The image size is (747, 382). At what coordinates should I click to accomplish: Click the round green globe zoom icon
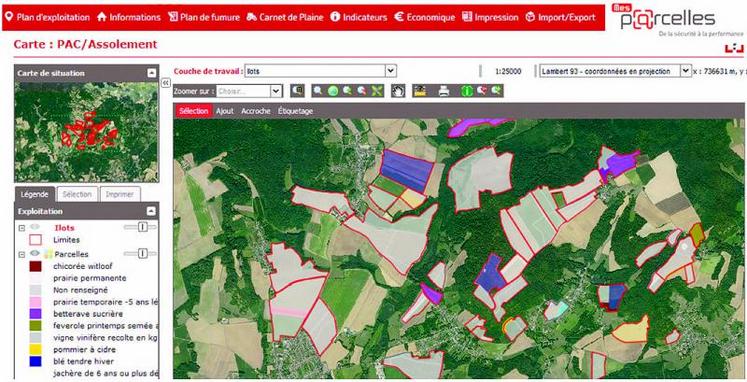pyautogui.click(x=333, y=90)
